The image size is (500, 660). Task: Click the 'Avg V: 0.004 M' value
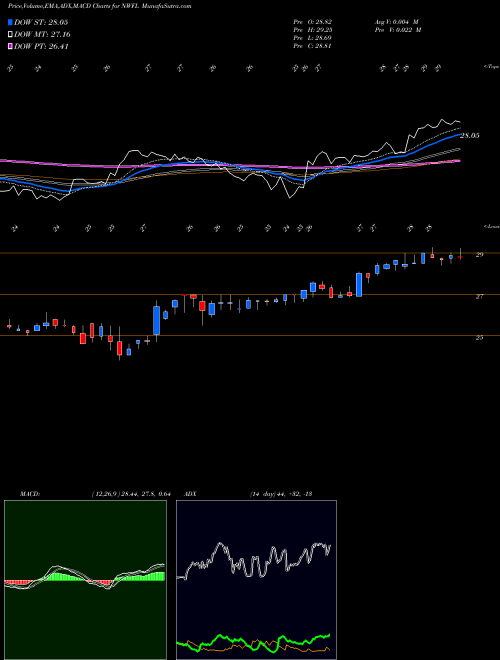[x=396, y=22]
